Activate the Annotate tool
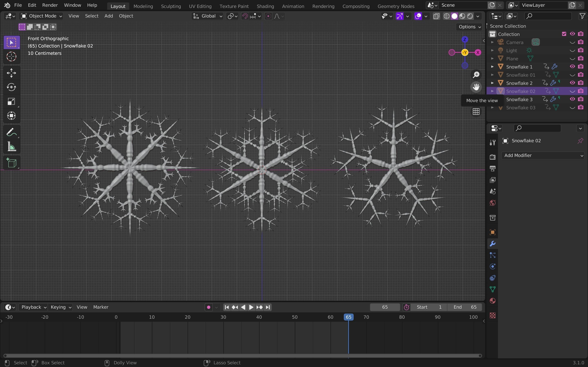Image resolution: width=588 pixels, height=367 pixels. click(x=11, y=132)
